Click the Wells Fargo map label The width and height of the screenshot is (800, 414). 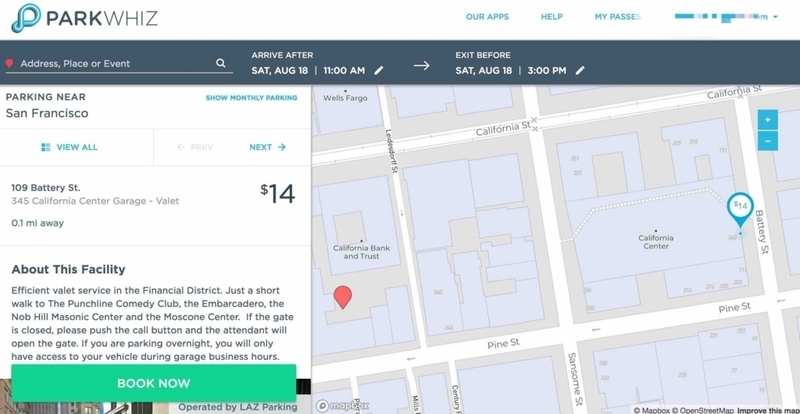(x=345, y=98)
